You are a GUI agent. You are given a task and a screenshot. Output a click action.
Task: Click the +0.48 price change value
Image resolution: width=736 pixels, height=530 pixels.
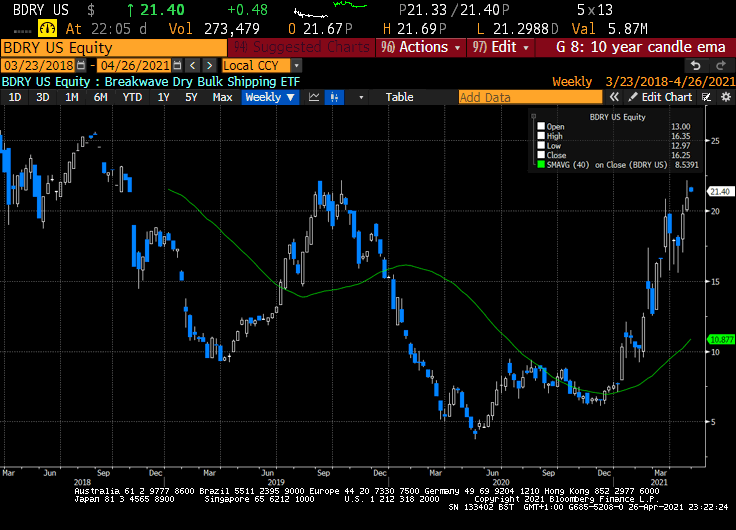[x=247, y=10]
